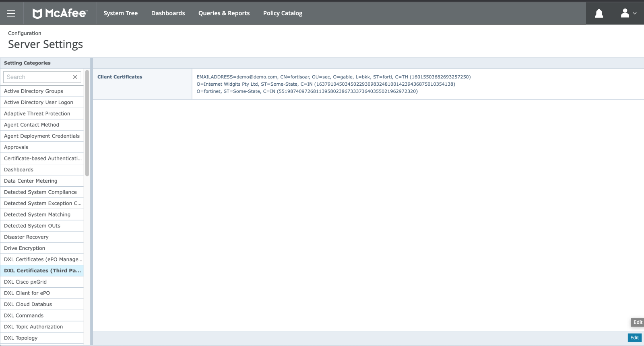Open Disaster Recovery settings
This screenshot has width=644, height=346.
click(26, 237)
